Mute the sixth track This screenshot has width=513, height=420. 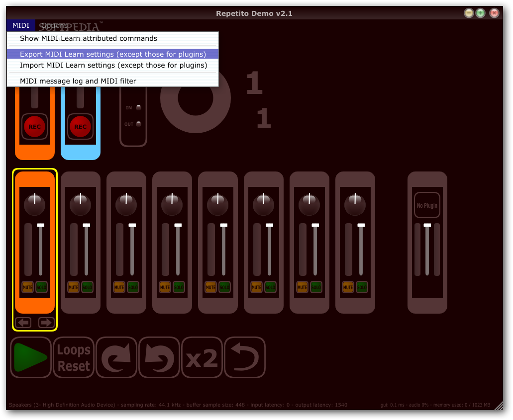257,287
